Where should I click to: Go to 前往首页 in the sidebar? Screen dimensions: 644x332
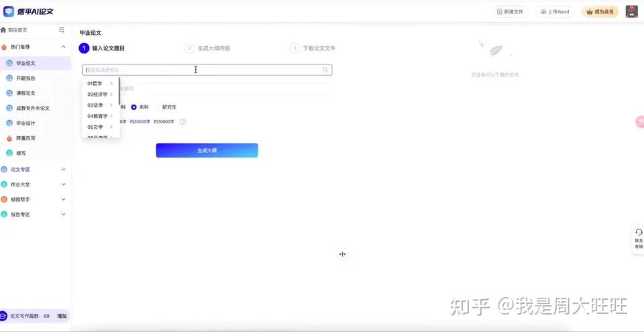click(x=17, y=30)
